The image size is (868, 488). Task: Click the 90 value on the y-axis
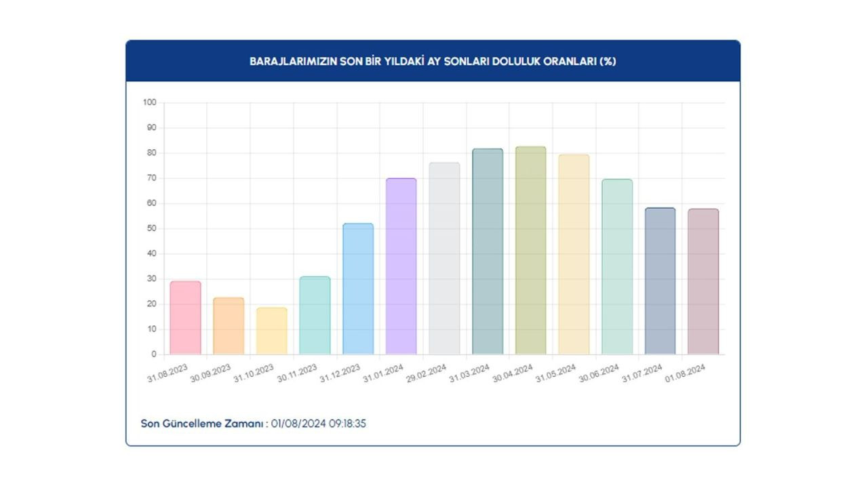152,128
